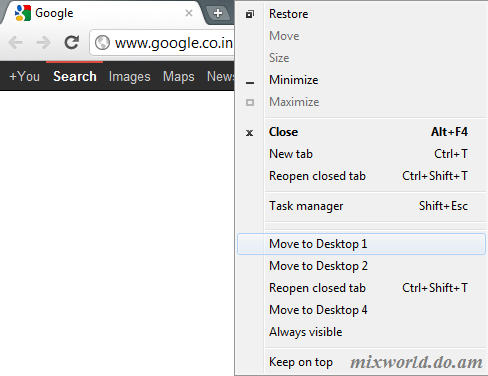Viewport: 488px width, 376px height.
Task: Select Move to Desktop 4
Action: (361, 310)
